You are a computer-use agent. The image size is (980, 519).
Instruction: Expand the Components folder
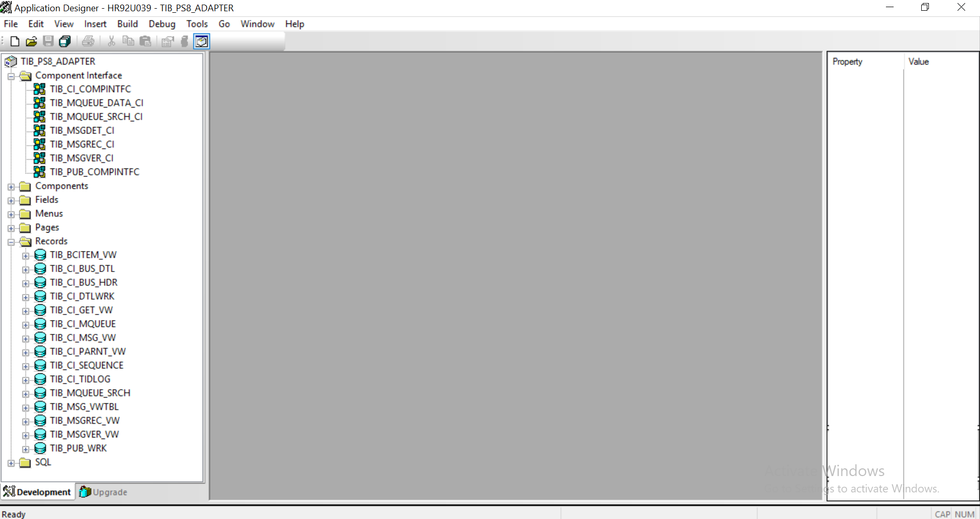tap(11, 187)
